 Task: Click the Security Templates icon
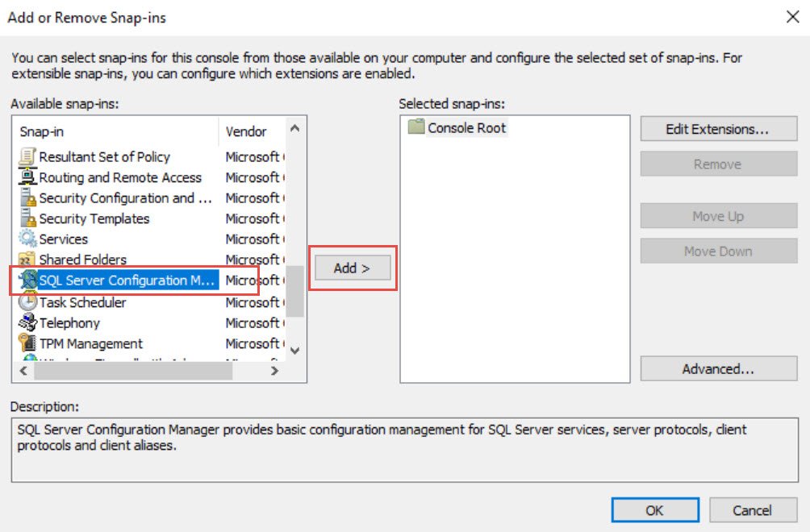(x=27, y=218)
